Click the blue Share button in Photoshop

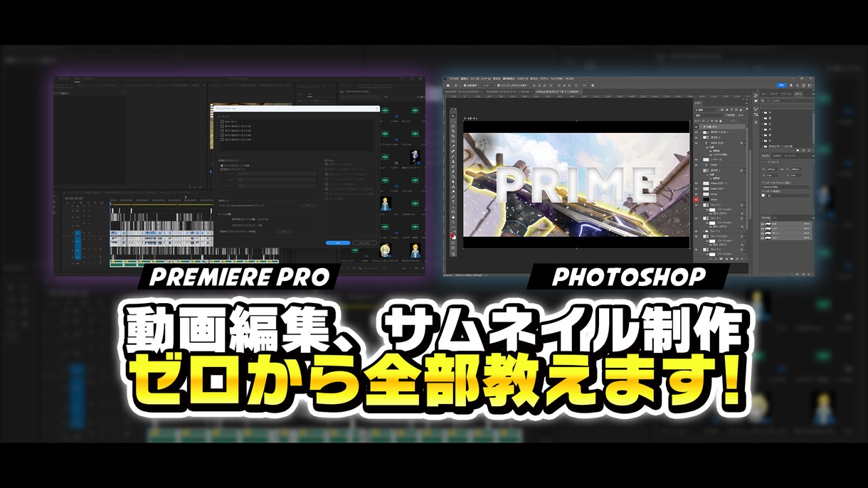click(781, 85)
